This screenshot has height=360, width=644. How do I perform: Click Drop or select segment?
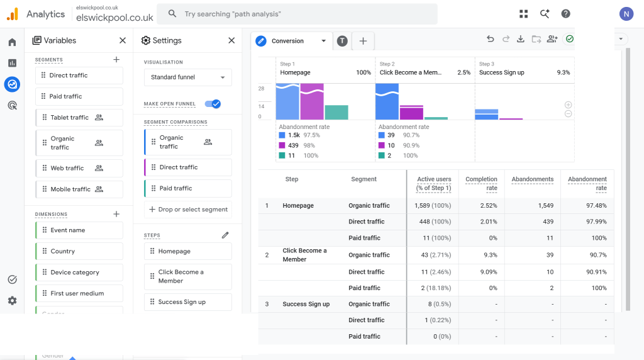coord(188,210)
